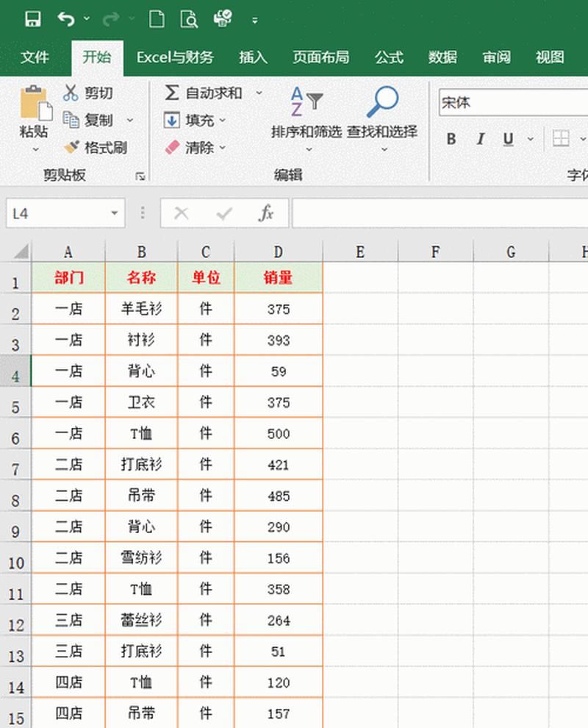Select column F header
Image resolution: width=588 pixels, height=728 pixels.
click(435, 251)
